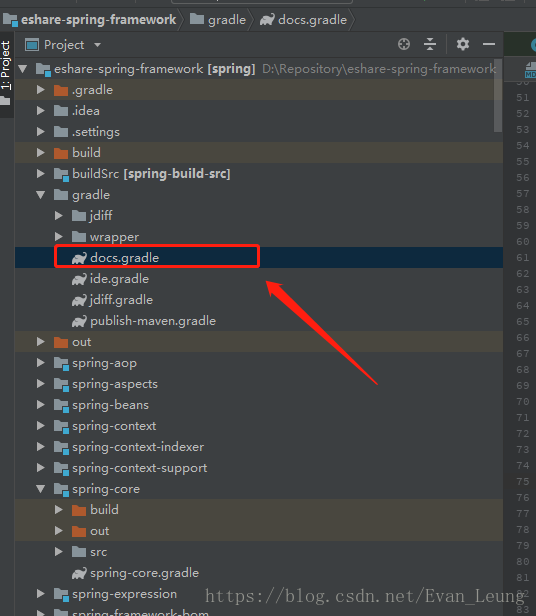The height and width of the screenshot is (616, 536).
Task: Select docs.gradle elephant file icon
Action: [79, 258]
